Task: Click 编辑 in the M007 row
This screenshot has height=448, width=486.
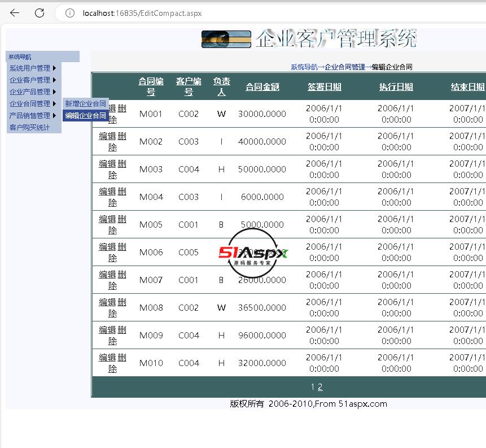Action: point(107,275)
